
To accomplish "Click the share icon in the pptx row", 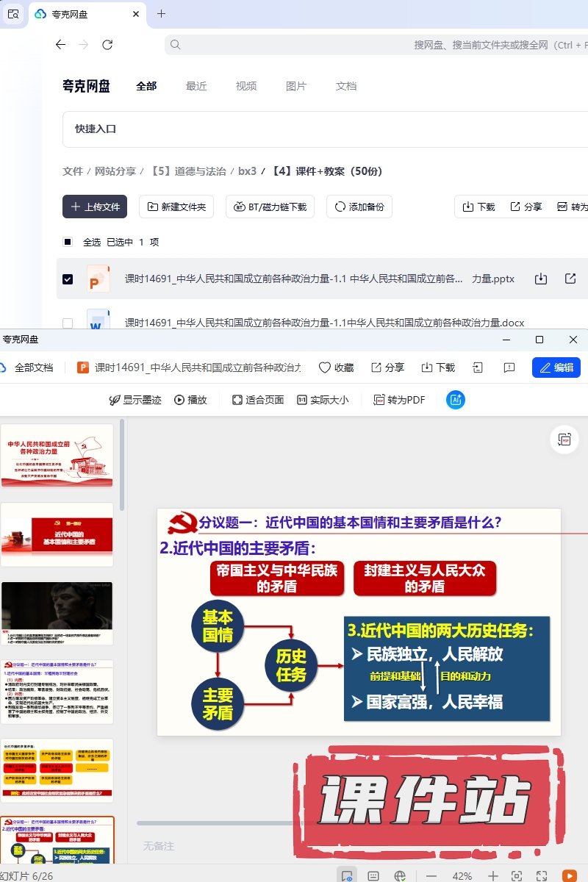I will [570, 279].
